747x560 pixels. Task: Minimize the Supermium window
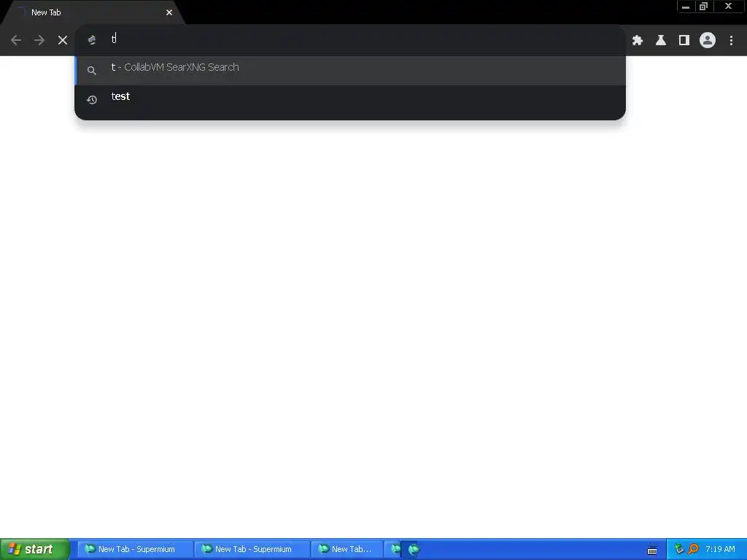click(686, 7)
